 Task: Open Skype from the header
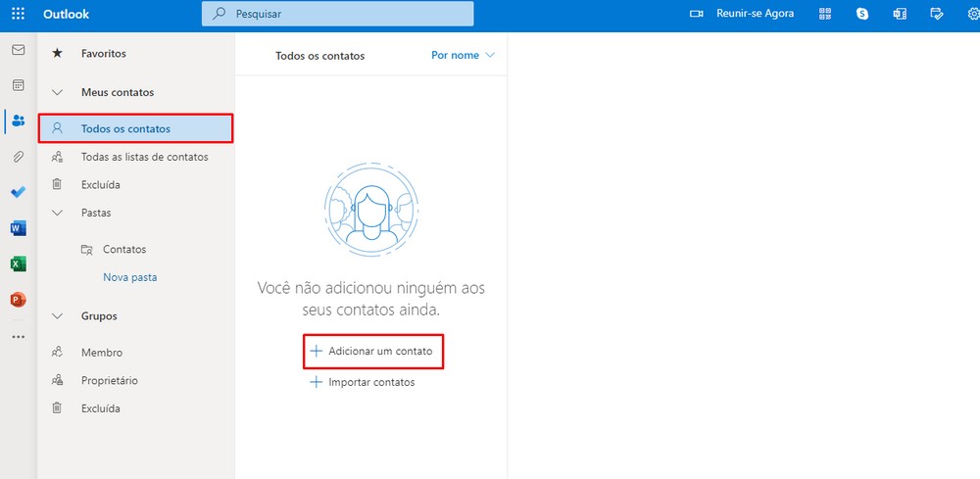(x=862, y=14)
